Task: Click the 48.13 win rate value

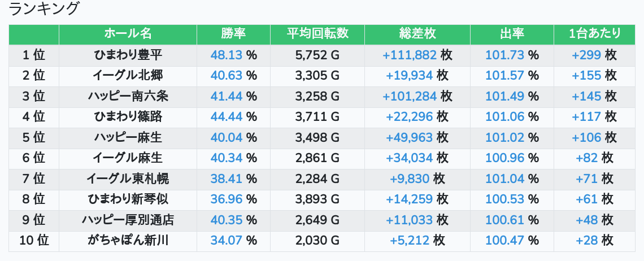Action: click(227, 55)
